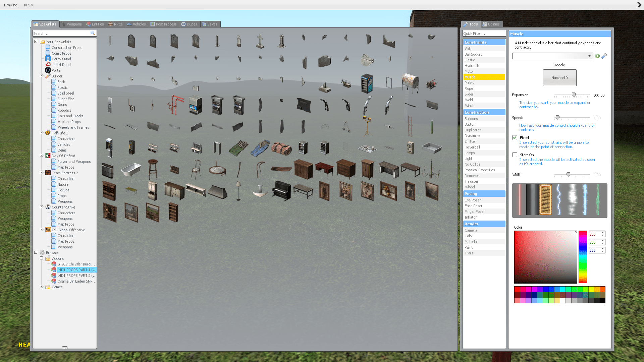This screenshot has height=362, width=644.
Task: Click the black piano spawn icon
Action: point(281,191)
